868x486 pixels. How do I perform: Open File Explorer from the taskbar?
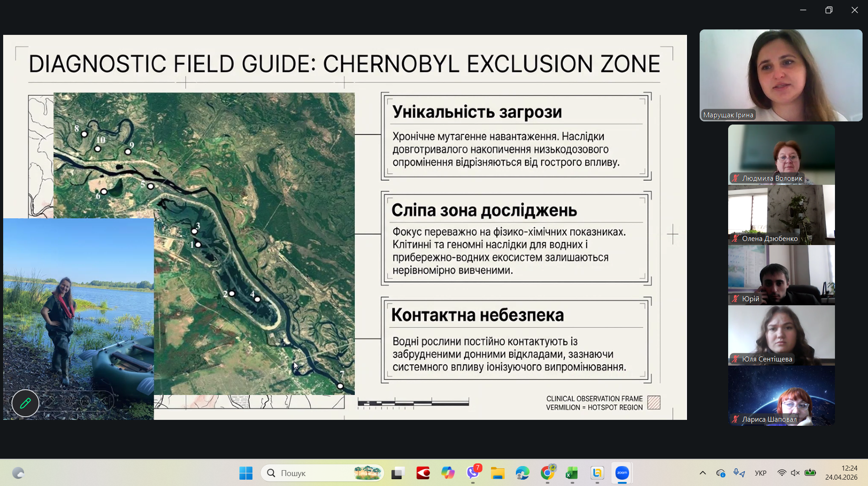498,473
